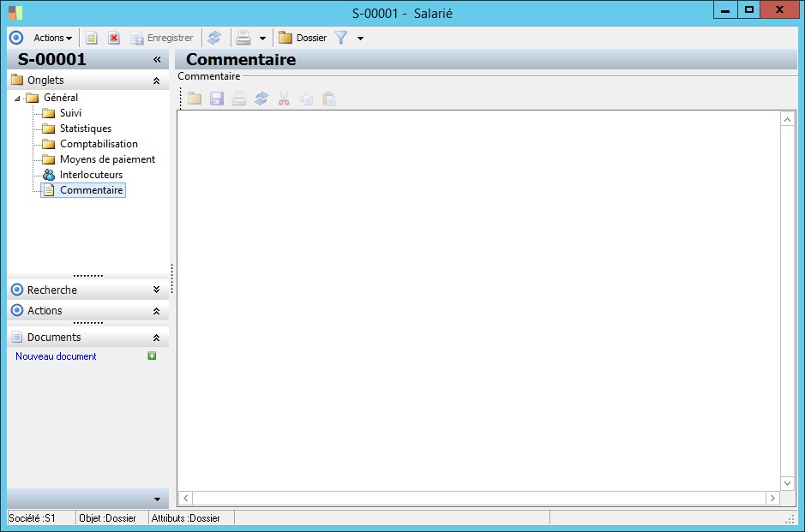Screen dimensions: 805x532
Task: Maximize the S-00001 Salarié window
Action: [749, 9]
